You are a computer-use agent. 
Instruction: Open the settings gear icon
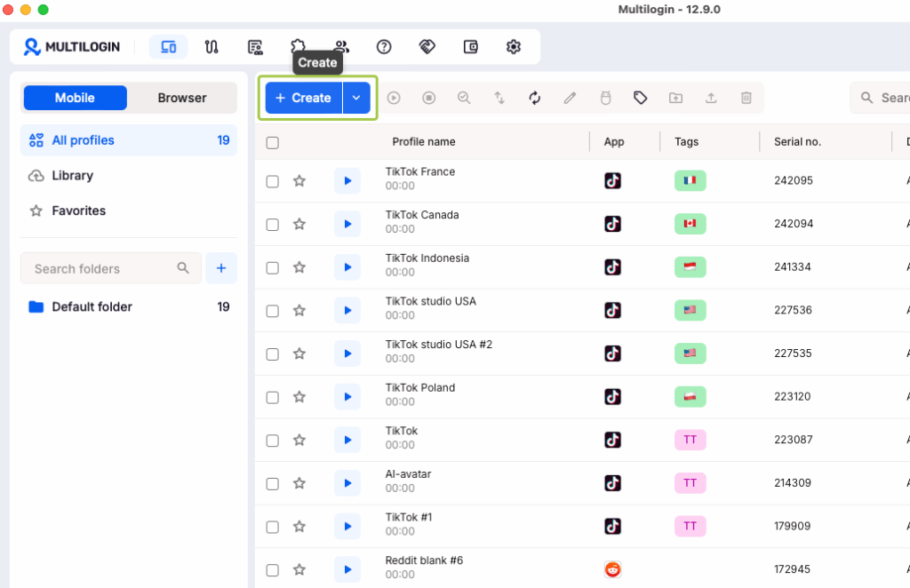point(514,47)
